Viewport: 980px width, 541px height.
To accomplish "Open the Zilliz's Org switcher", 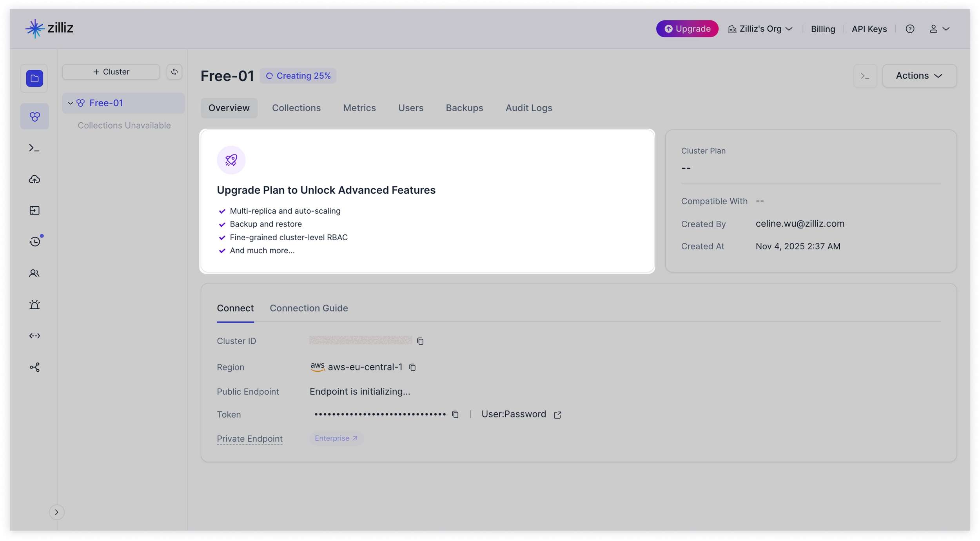I will pos(760,29).
